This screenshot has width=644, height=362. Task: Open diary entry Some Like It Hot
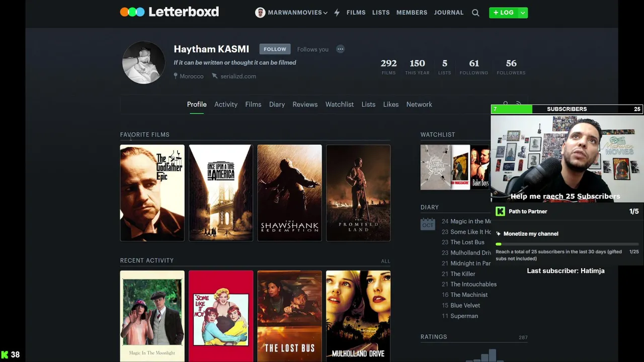coord(470,232)
